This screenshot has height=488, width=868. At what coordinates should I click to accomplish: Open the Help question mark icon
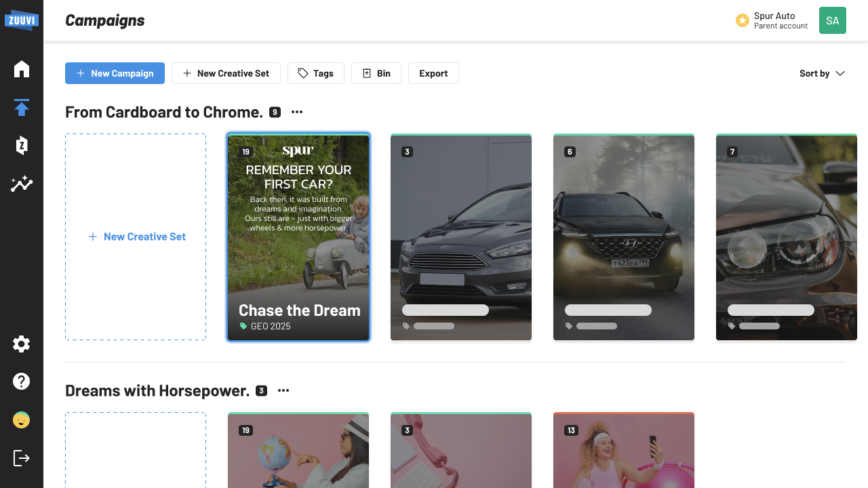(x=22, y=382)
